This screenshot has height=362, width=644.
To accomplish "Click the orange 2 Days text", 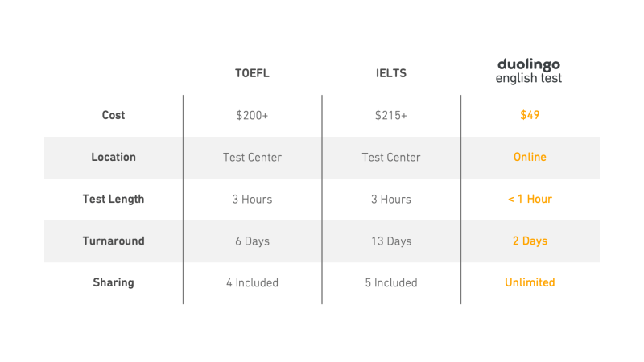I will tap(530, 241).
